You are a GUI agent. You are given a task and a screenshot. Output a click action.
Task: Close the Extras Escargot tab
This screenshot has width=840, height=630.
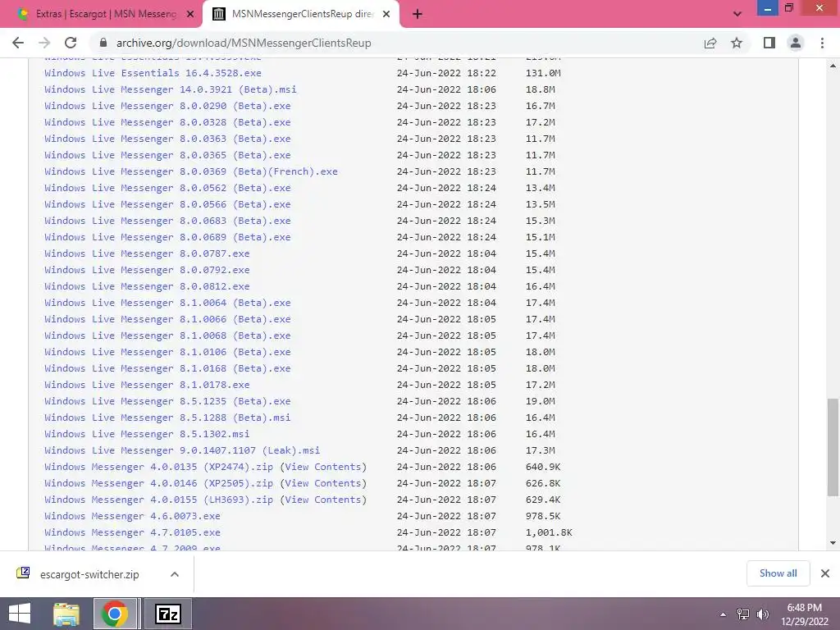pos(190,15)
